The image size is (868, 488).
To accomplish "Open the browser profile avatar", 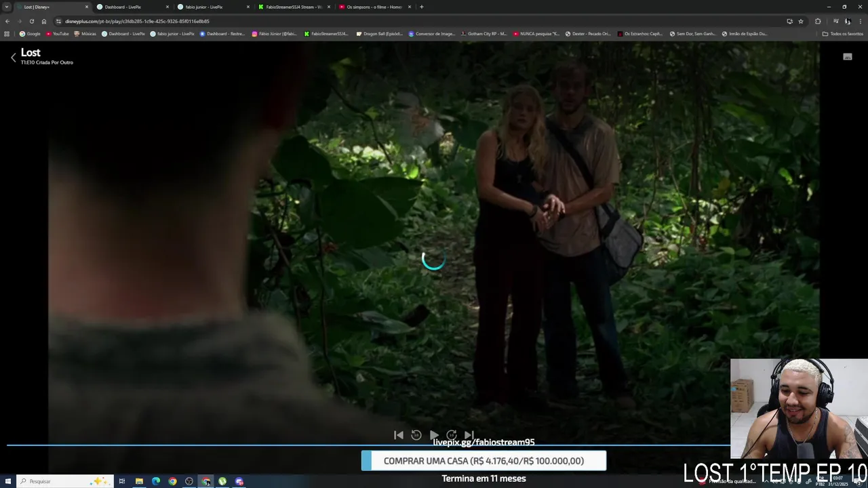I will (x=848, y=21).
